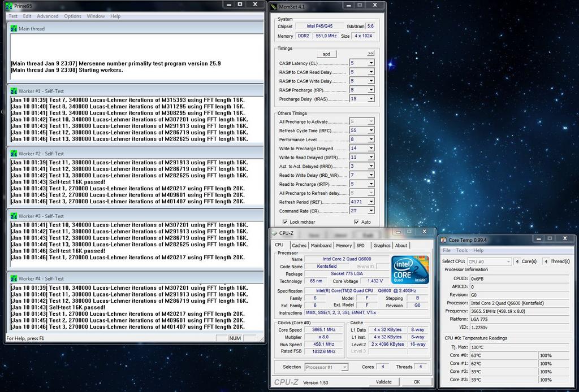This screenshot has height=392, width=579.
Task: Click the Core Speed value 3665.1 MHz
Action: [324, 330]
